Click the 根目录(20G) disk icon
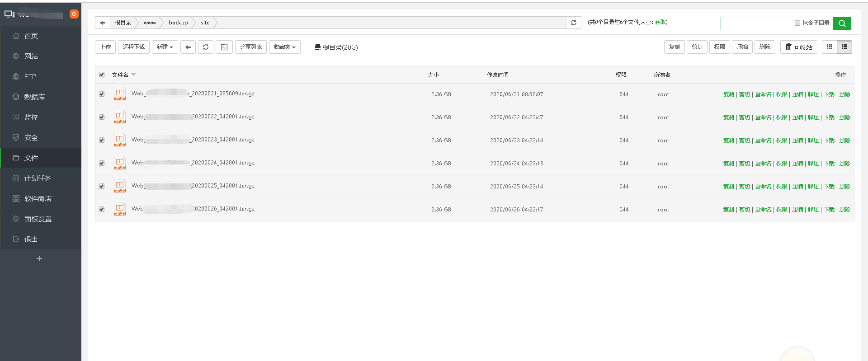This screenshot has height=361, width=868. (317, 47)
